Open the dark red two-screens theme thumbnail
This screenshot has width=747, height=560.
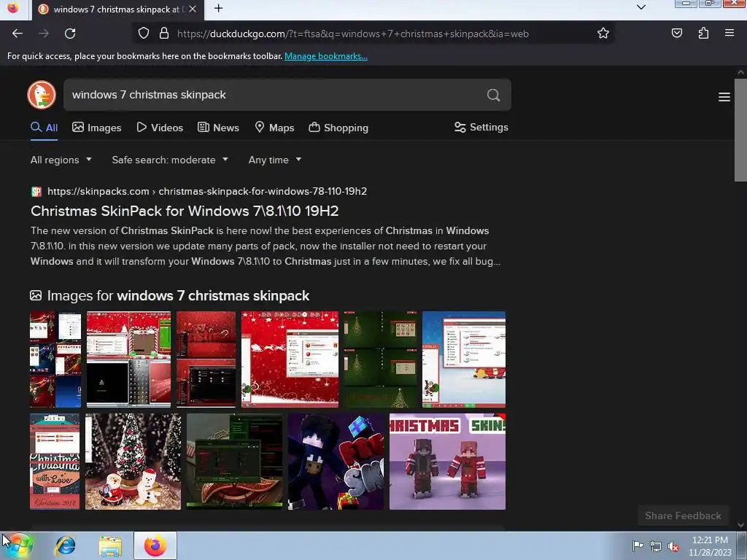206,359
